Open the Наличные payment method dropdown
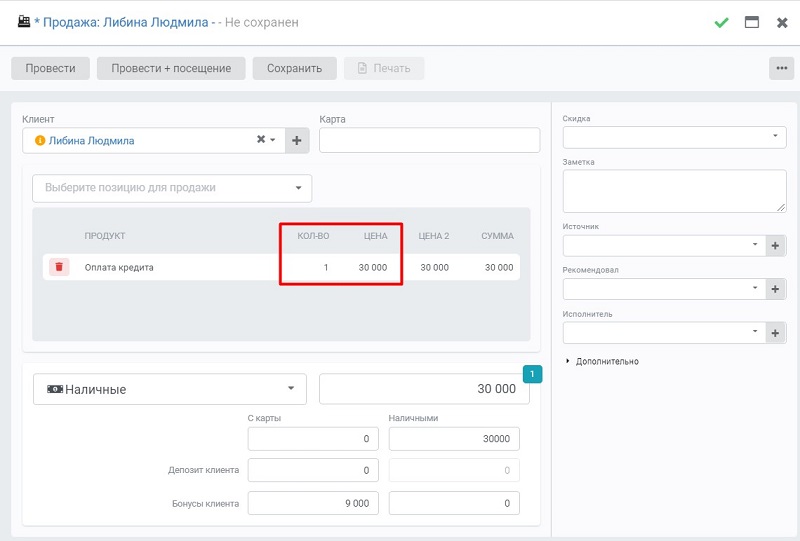 tap(169, 389)
